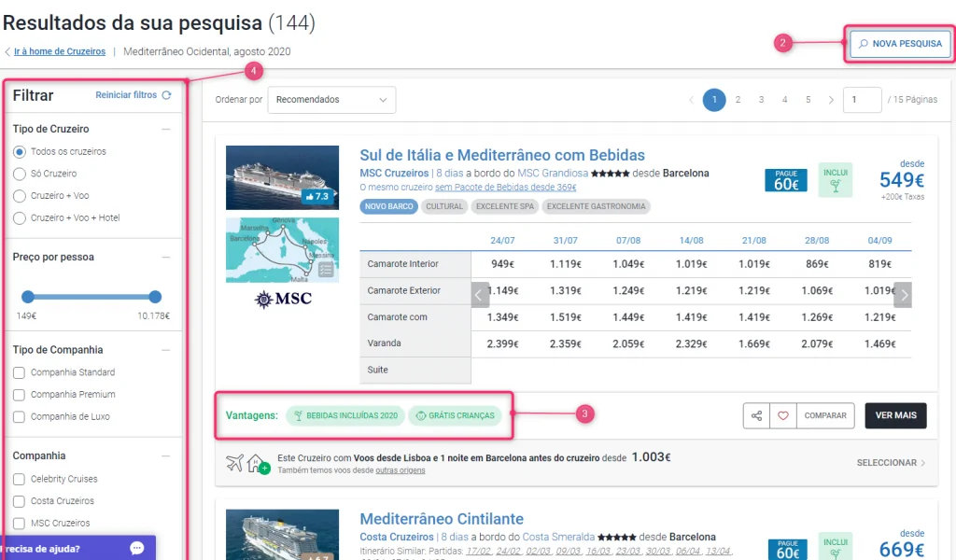
Task: Collapse the Preço por pessoa section
Action: pos(165,258)
